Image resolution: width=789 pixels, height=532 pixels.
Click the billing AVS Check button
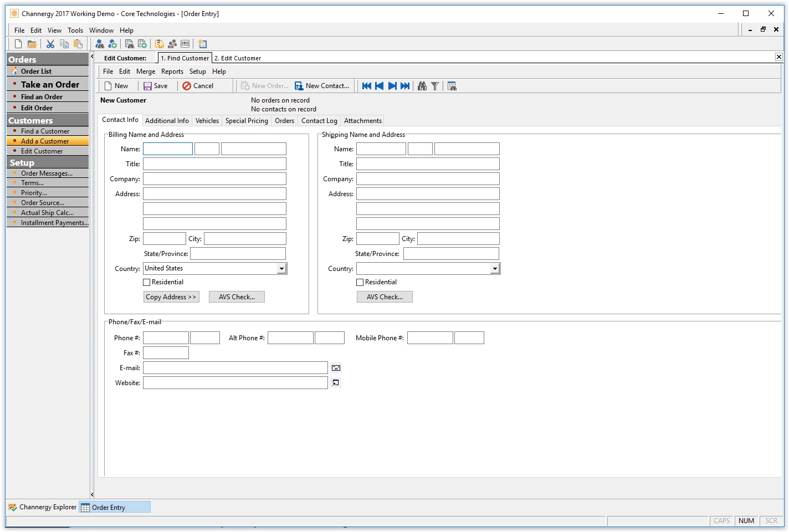point(237,297)
